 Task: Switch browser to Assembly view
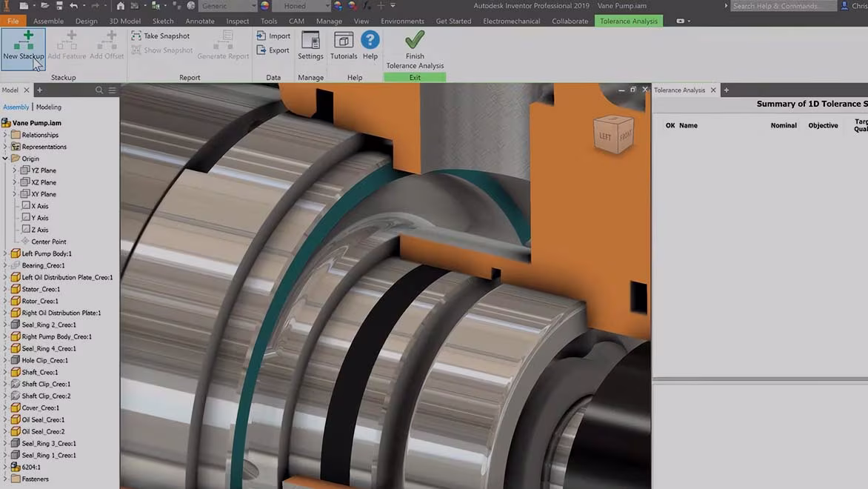pyautogui.click(x=16, y=107)
